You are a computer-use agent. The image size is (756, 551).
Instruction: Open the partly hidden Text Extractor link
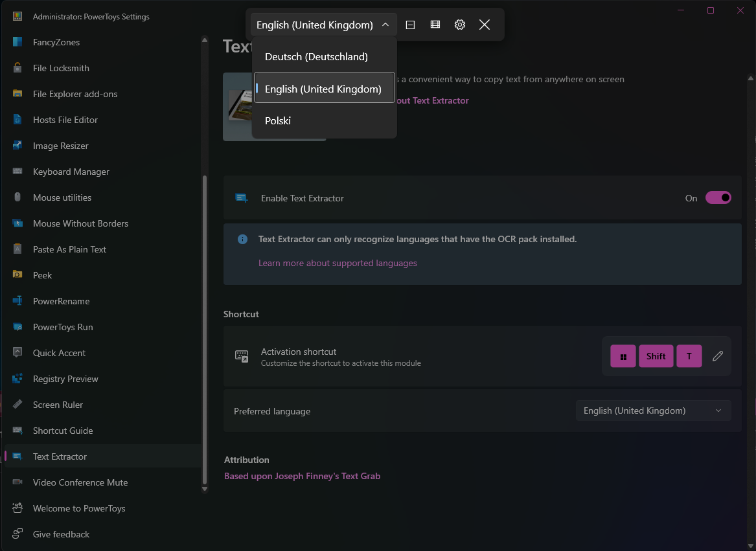[x=433, y=100]
